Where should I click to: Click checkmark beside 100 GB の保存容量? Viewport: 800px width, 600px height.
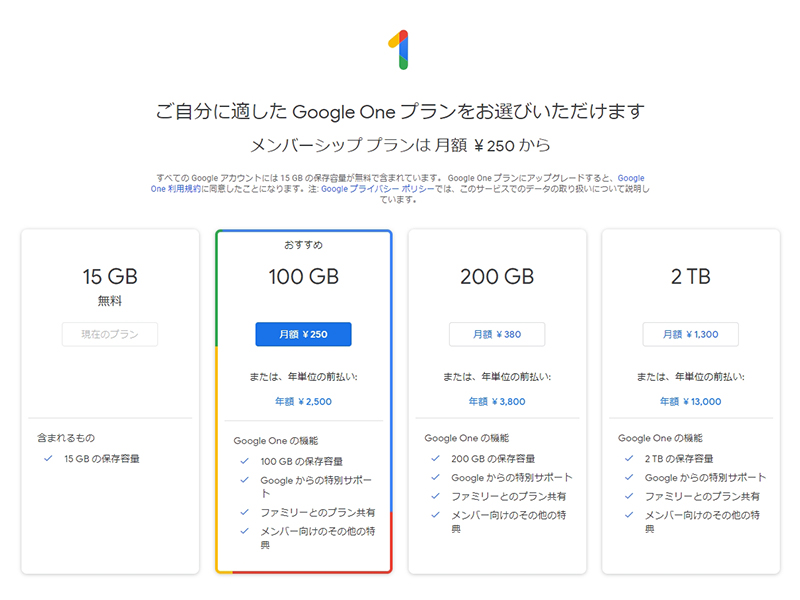244,461
